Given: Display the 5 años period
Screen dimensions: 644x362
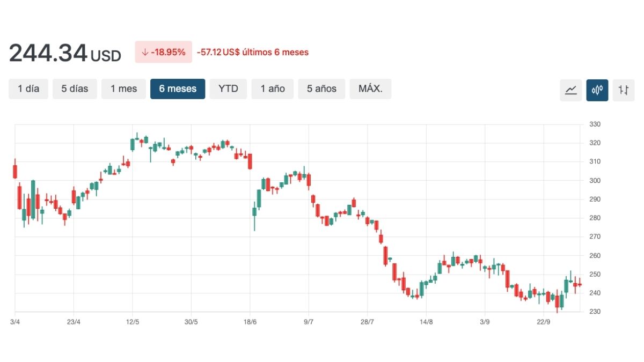Looking at the screenshot, I should [321, 89].
